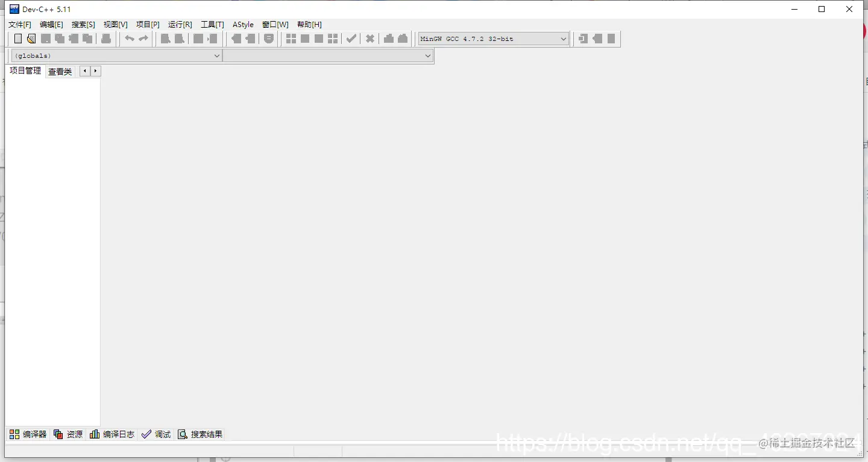Open the 帮助[H] menu
Viewport: 868px width, 462px height.
tap(309, 25)
